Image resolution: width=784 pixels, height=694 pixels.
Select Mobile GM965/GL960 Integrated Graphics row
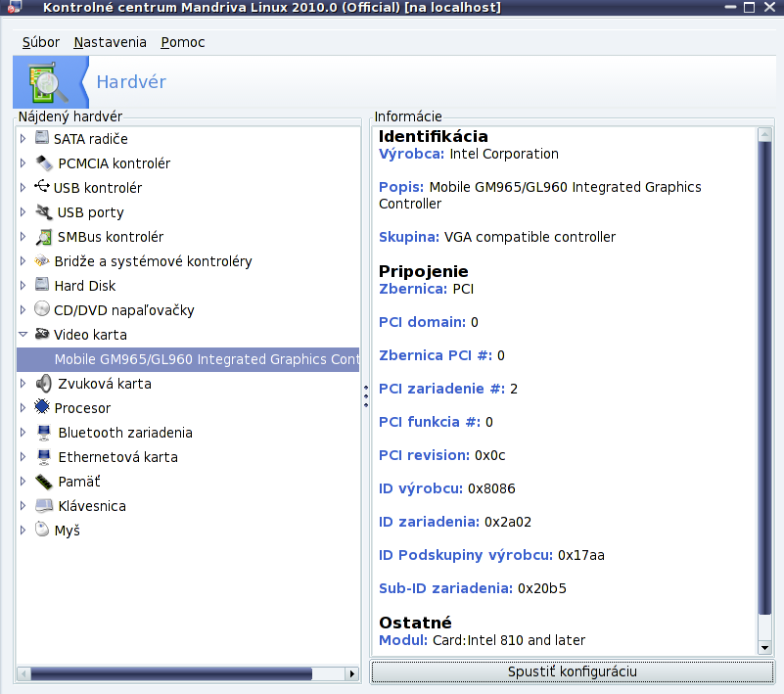click(x=188, y=359)
